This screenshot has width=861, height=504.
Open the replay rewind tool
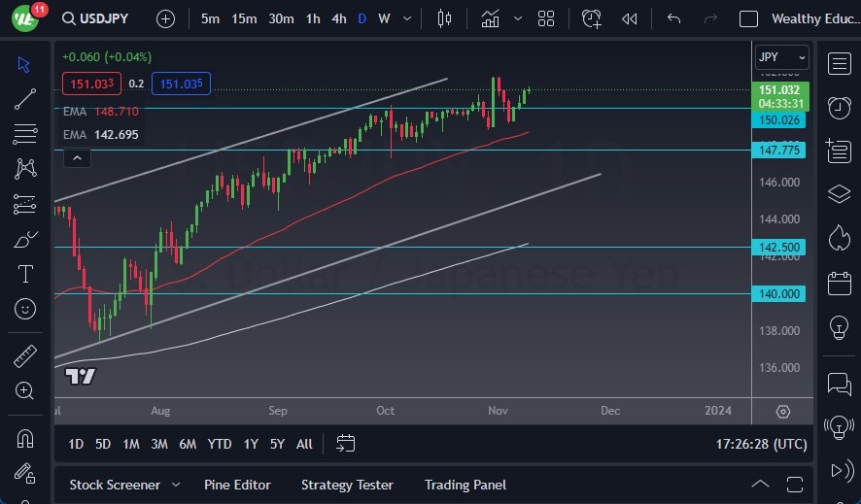click(630, 18)
